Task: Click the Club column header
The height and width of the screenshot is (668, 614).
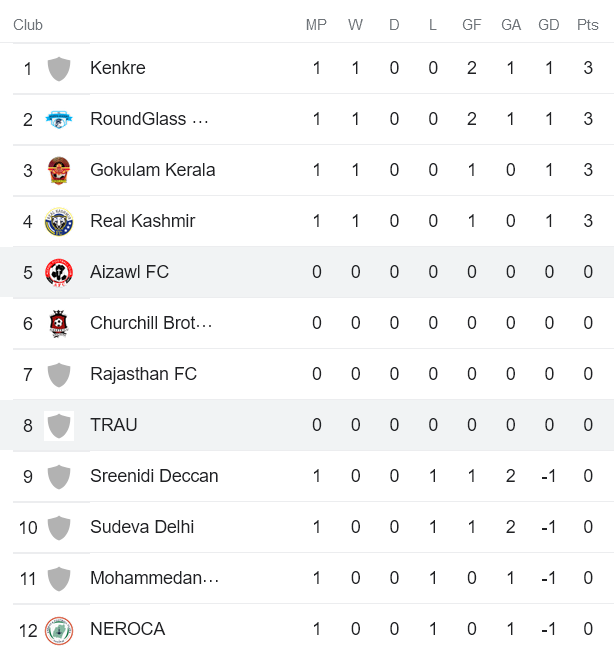Action: coord(28,25)
